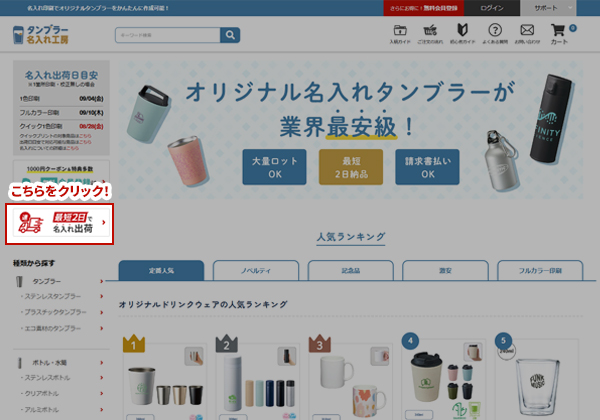Click the ログイン button

(492, 8)
